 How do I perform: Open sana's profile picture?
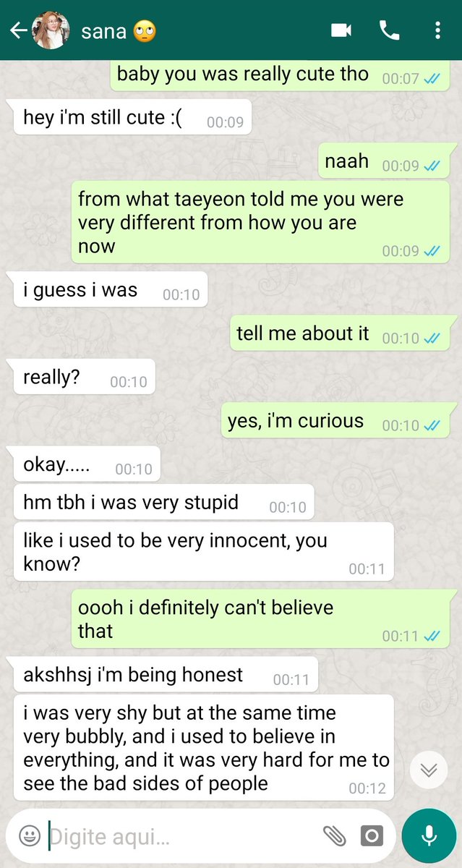51,30
